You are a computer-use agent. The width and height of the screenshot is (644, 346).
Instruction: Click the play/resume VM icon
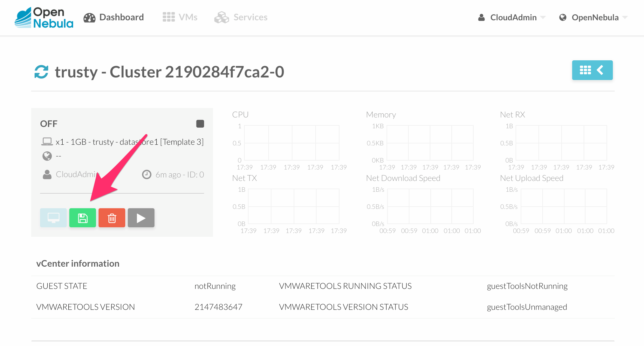141,217
